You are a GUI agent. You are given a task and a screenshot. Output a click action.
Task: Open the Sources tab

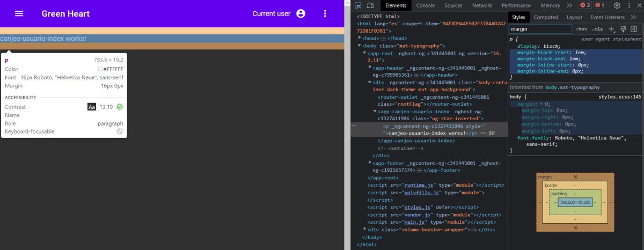click(453, 5)
